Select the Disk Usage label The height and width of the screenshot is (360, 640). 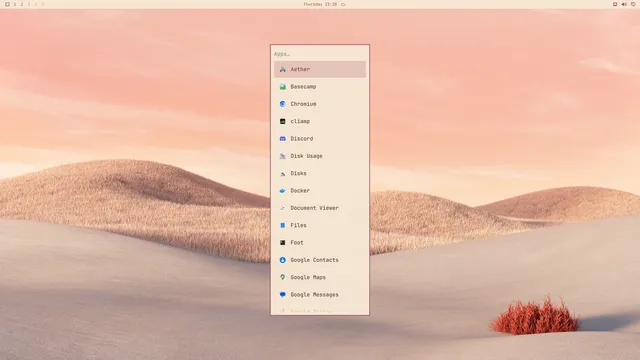(307, 156)
